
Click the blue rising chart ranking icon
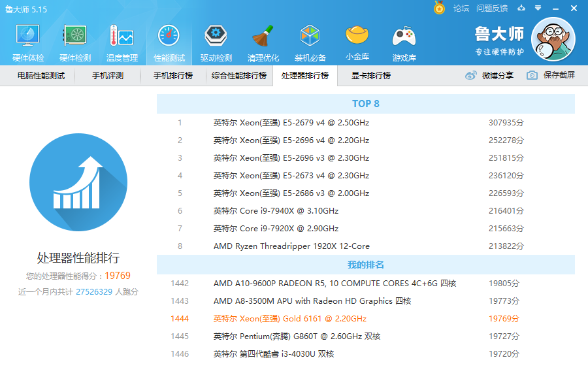tap(78, 182)
